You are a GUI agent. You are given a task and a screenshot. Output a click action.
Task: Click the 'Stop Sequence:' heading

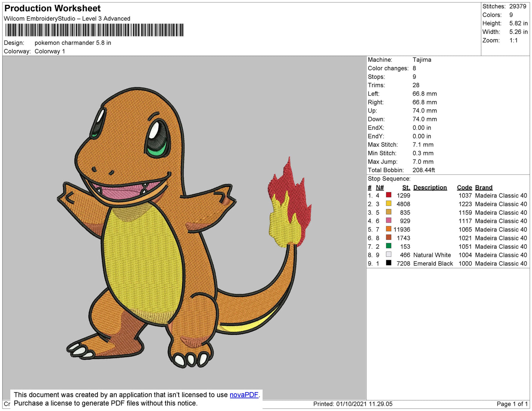(389, 178)
